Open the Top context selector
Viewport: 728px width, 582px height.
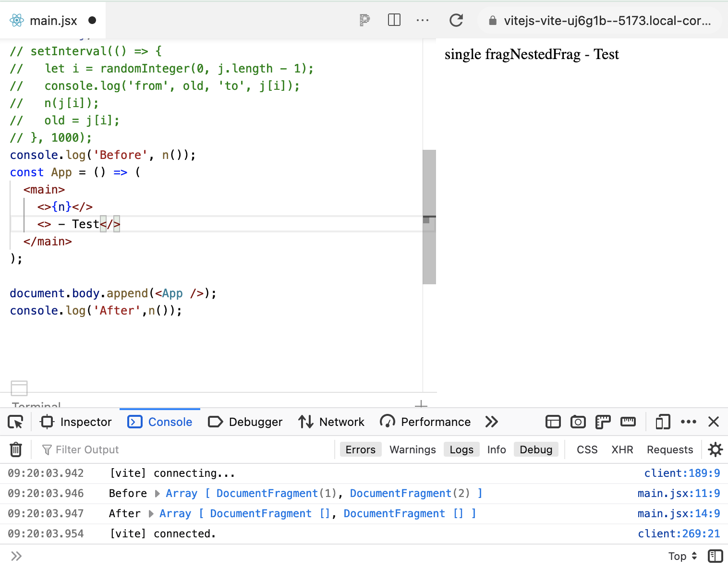682,556
